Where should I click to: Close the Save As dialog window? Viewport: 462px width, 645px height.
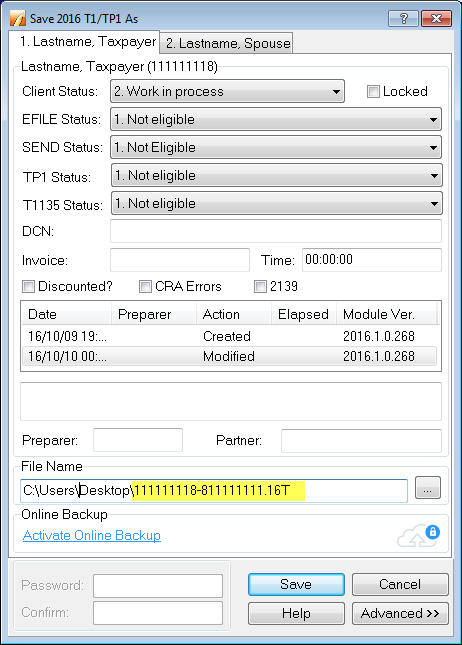click(x=436, y=19)
